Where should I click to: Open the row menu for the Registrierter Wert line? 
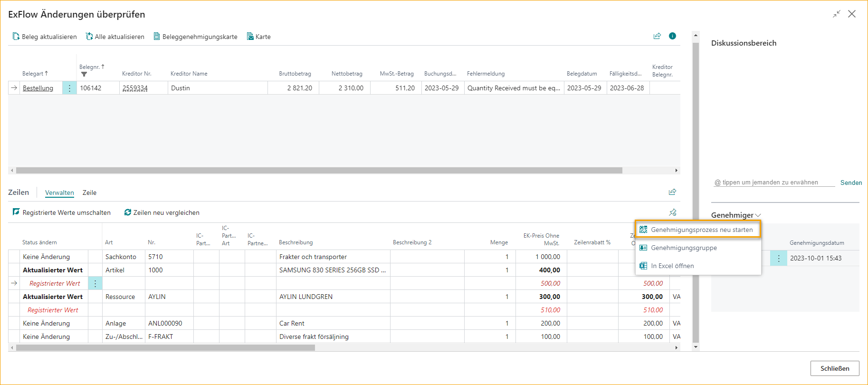pyautogui.click(x=95, y=283)
